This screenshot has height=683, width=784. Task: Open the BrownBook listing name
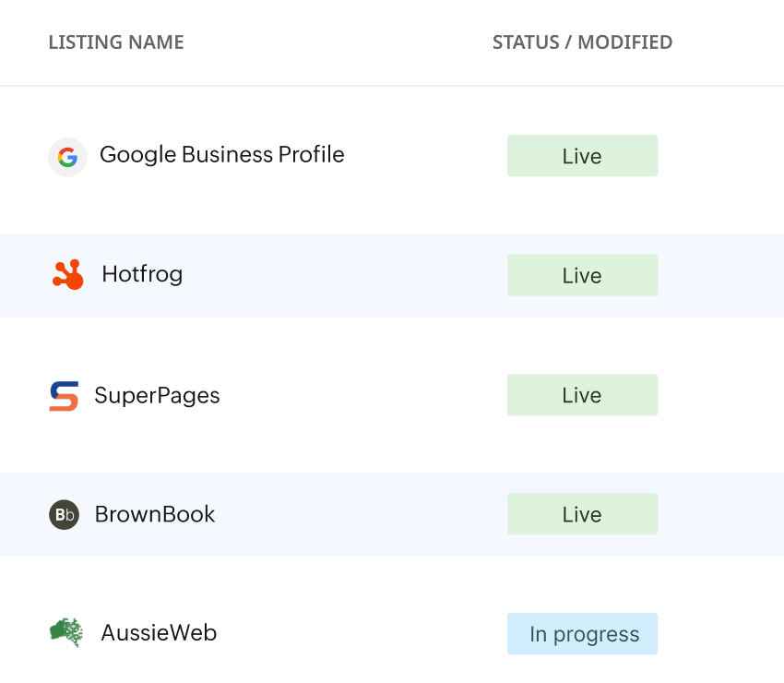point(155,514)
